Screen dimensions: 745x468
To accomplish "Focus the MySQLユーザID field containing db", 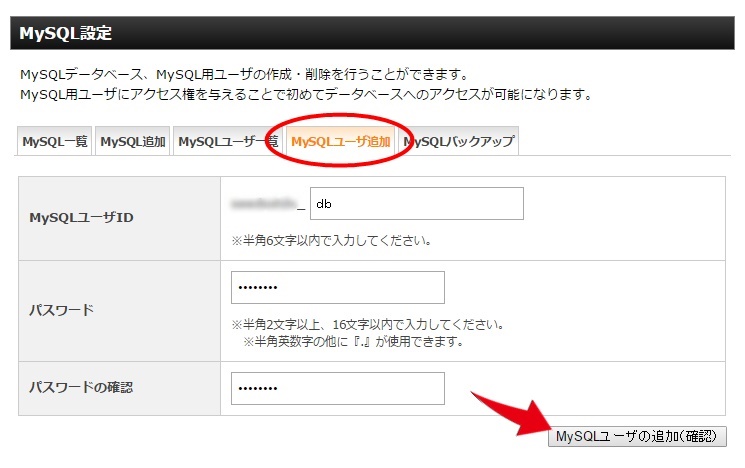I will tap(417, 203).
